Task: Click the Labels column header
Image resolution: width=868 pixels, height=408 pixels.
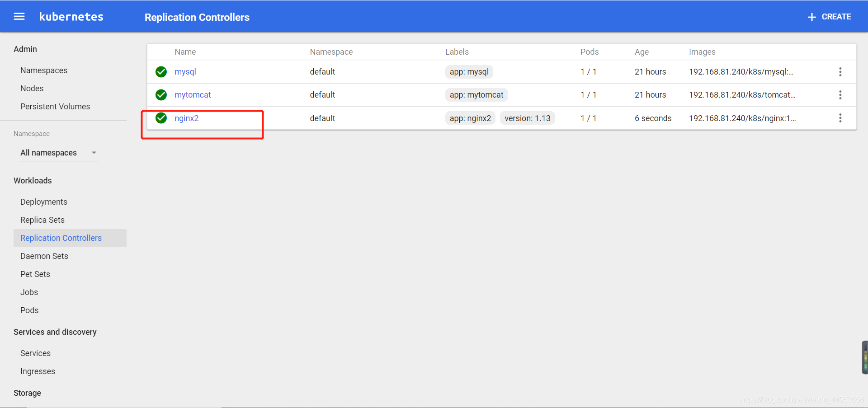Action: (457, 52)
